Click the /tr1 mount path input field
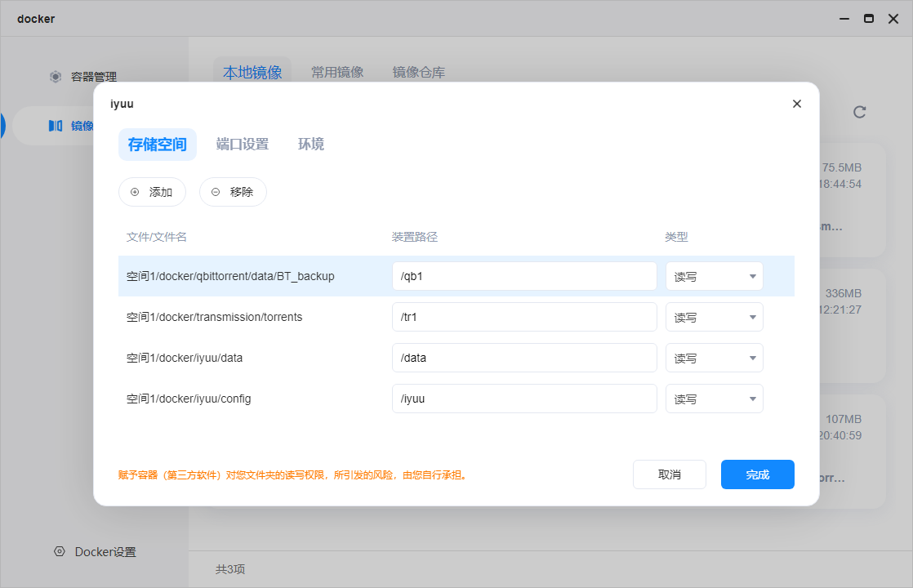The height and width of the screenshot is (588, 913). click(524, 317)
